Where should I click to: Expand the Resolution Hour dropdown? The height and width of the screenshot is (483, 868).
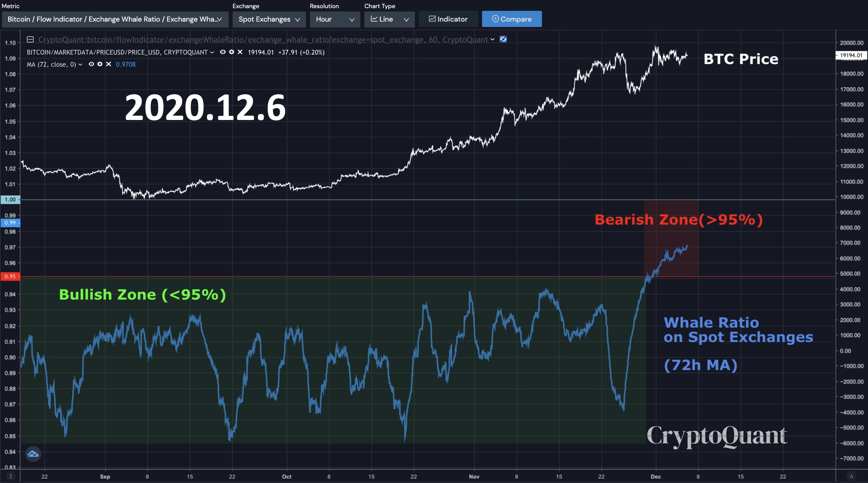[335, 19]
